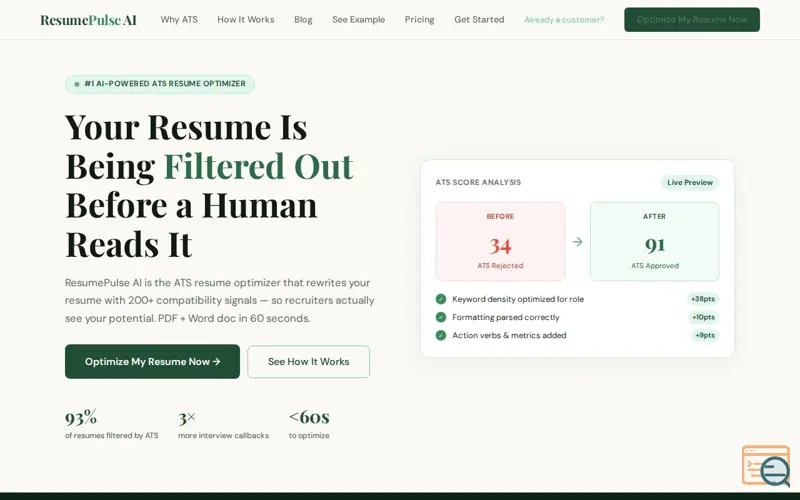Click the ATS SCORE ANALYSIS heading
Image resolution: width=800 pixels, height=500 pixels.
(x=478, y=182)
